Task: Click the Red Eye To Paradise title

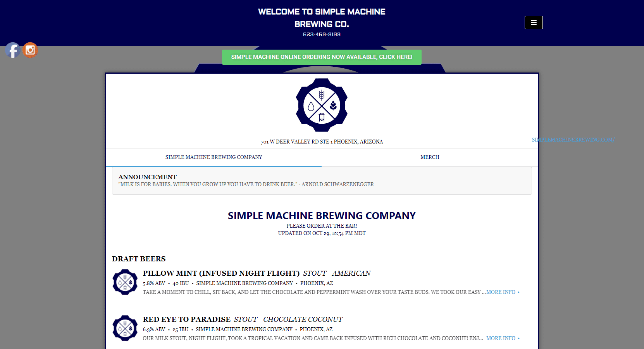Action: (x=187, y=320)
